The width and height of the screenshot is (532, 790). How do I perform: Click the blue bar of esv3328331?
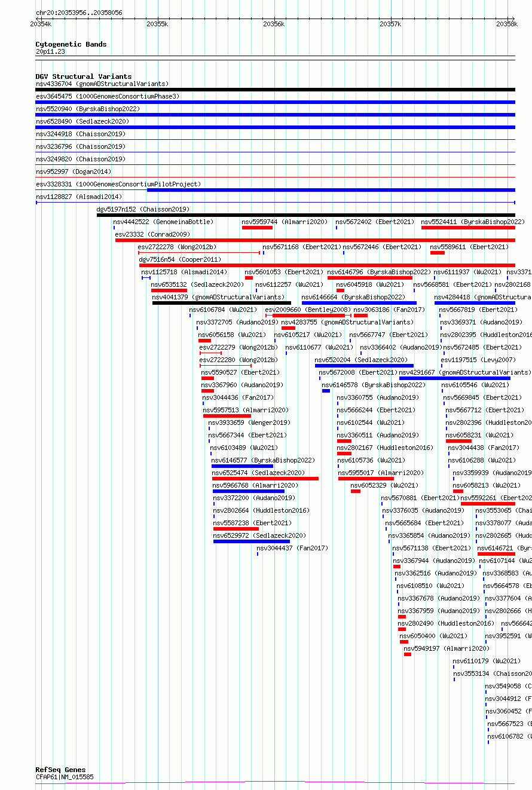coord(331,190)
